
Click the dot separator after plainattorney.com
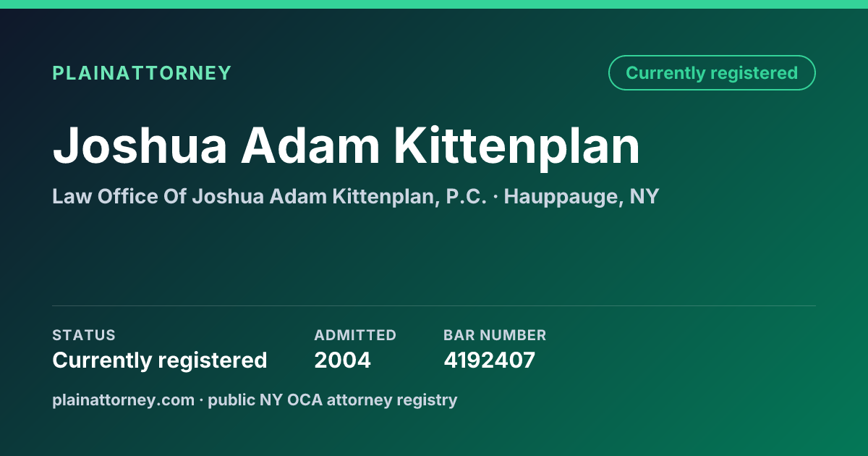202,400
